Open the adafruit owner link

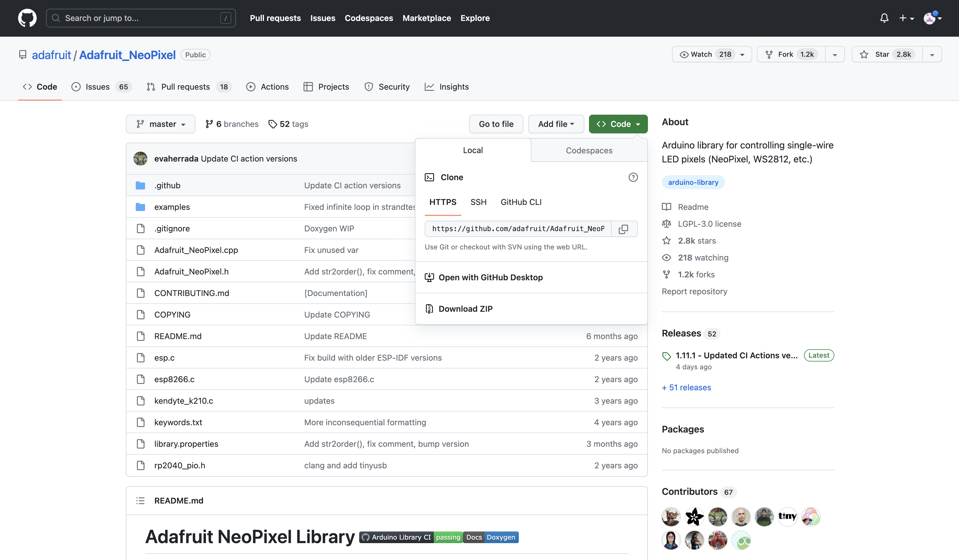pos(51,55)
